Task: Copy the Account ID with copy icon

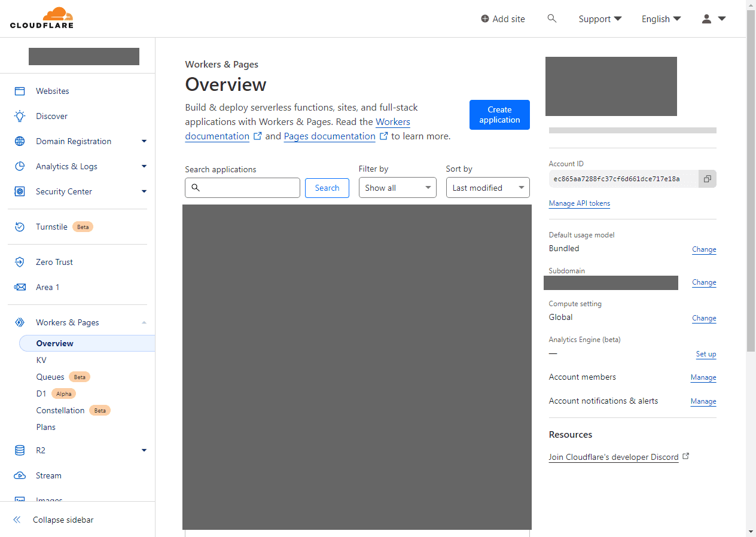Action: point(707,179)
